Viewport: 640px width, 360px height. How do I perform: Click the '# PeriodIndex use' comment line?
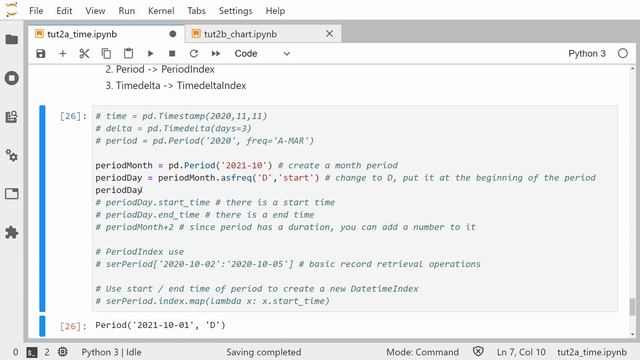click(140, 251)
